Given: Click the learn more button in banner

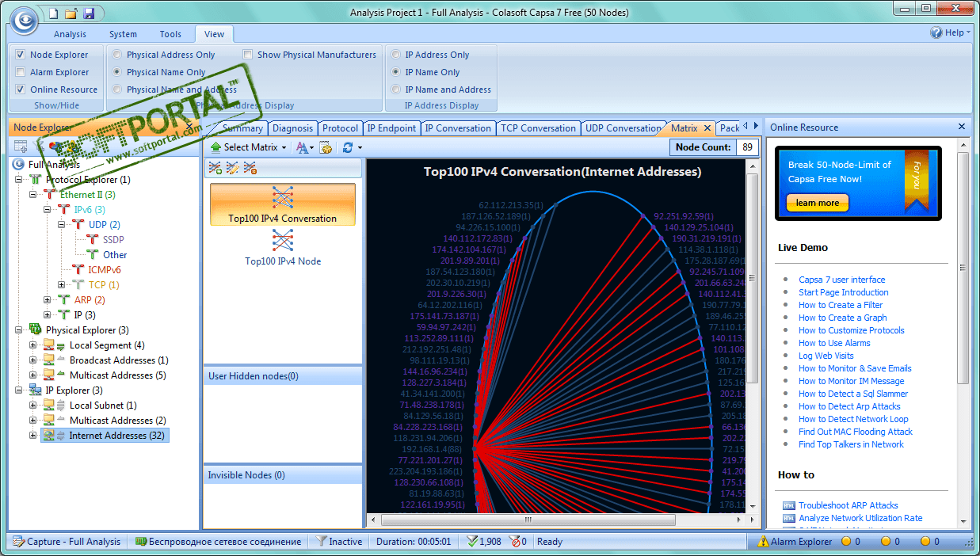Looking at the screenshot, I should [x=817, y=203].
